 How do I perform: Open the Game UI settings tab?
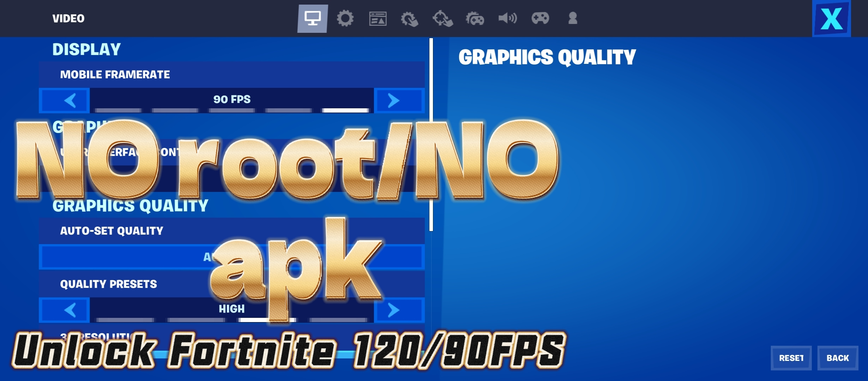click(x=378, y=19)
